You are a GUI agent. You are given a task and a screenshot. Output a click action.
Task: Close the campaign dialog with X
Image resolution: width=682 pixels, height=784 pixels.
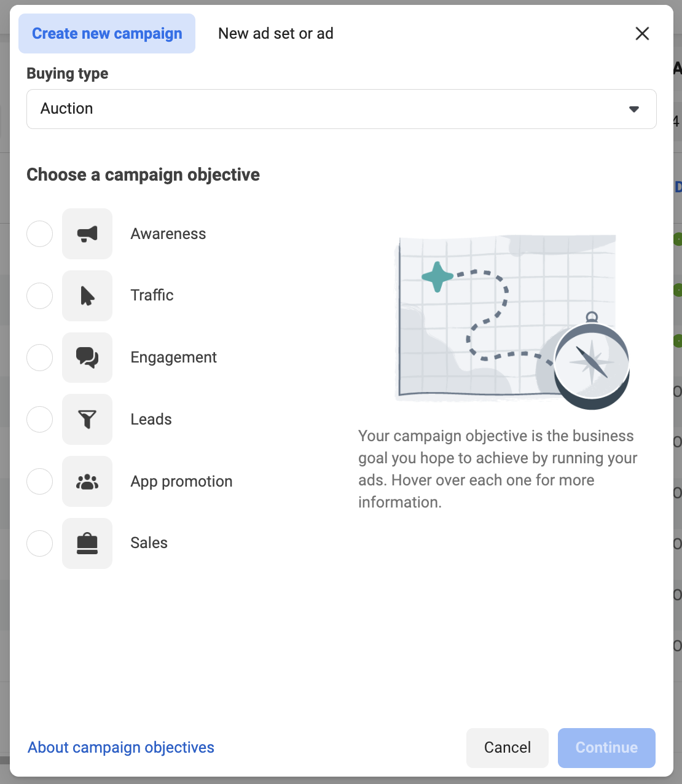pos(642,34)
